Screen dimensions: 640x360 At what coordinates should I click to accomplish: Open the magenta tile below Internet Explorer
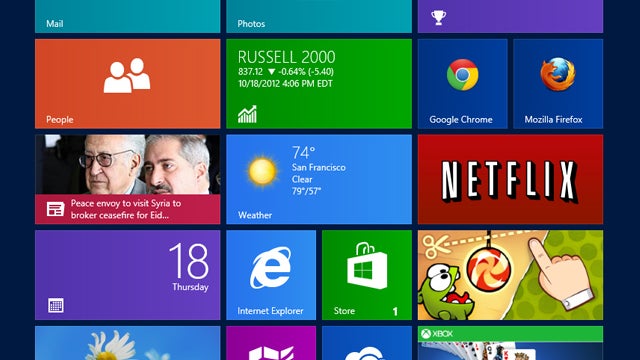click(x=271, y=343)
